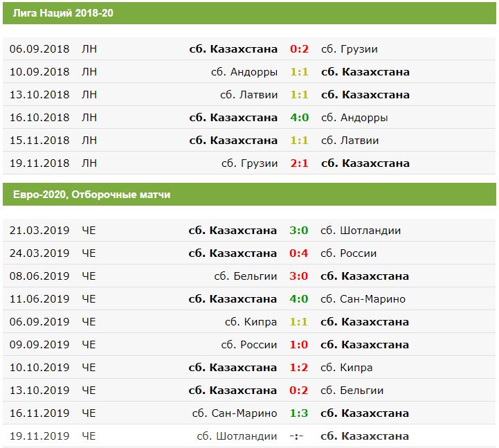Open the 0:4 score against сб. России
Viewport: 499px width, 448px height.
tap(299, 253)
